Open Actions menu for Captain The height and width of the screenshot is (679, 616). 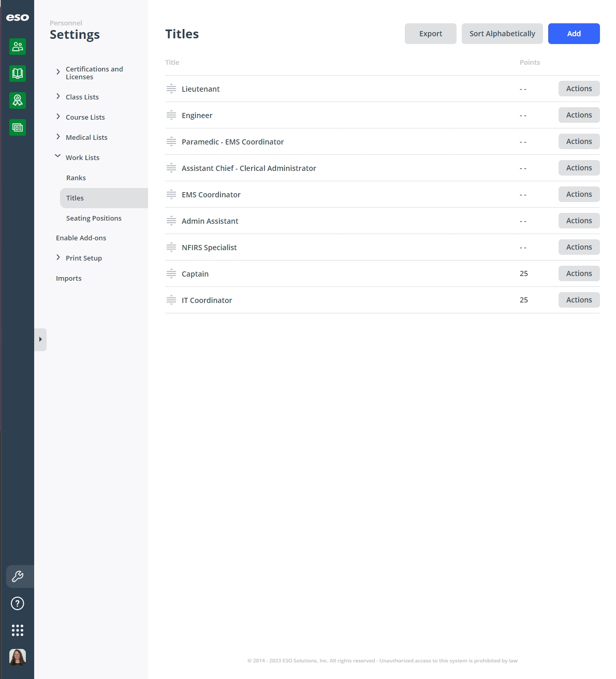(579, 273)
